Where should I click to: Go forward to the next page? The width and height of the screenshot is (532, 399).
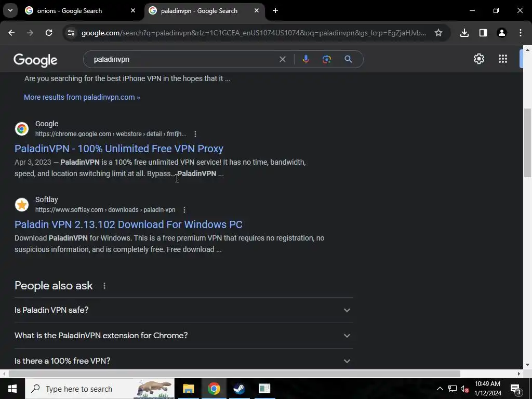[30, 33]
